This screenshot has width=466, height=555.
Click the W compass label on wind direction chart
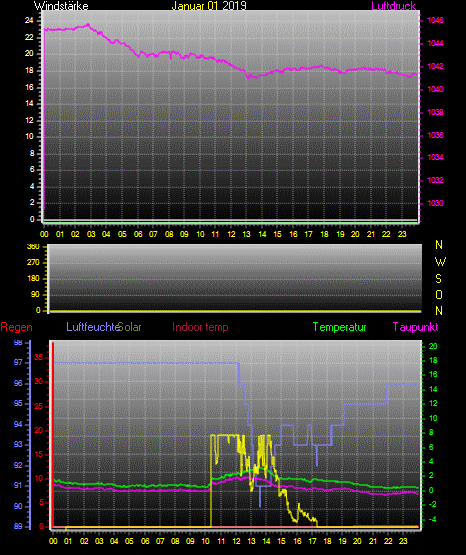[x=440, y=262]
